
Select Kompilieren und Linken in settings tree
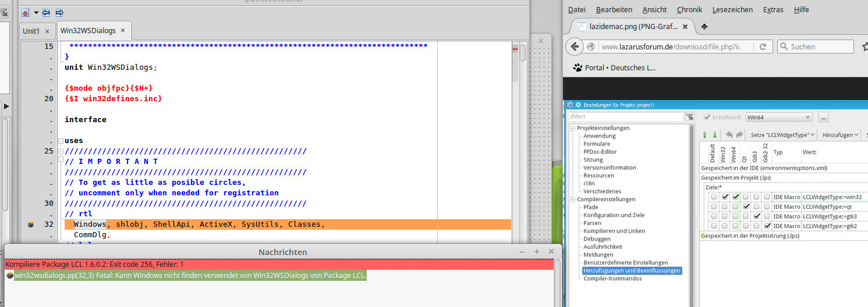(x=614, y=231)
